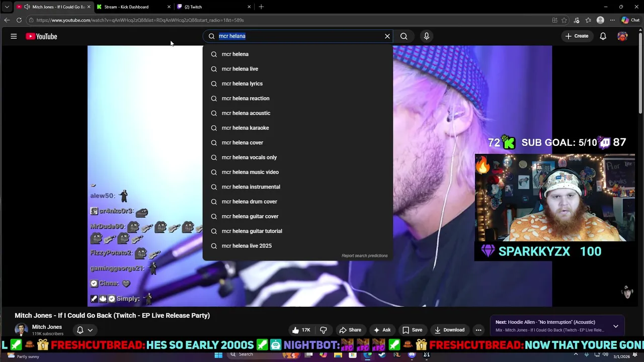Image resolution: width=644 pixels, height=362 pixels.
Task: Click the Ask button
Action: click(x=382, y=330)
